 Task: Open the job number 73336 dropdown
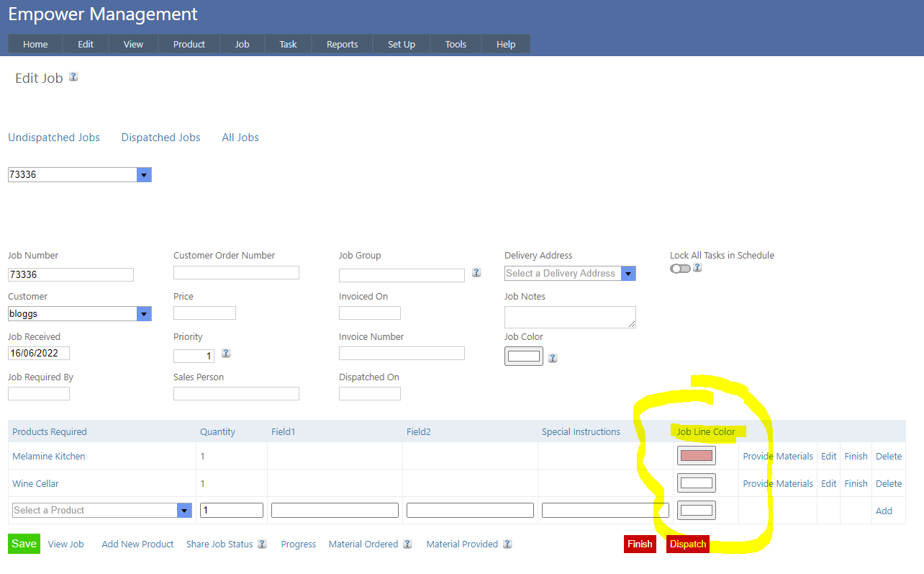(x=144, y=175)
